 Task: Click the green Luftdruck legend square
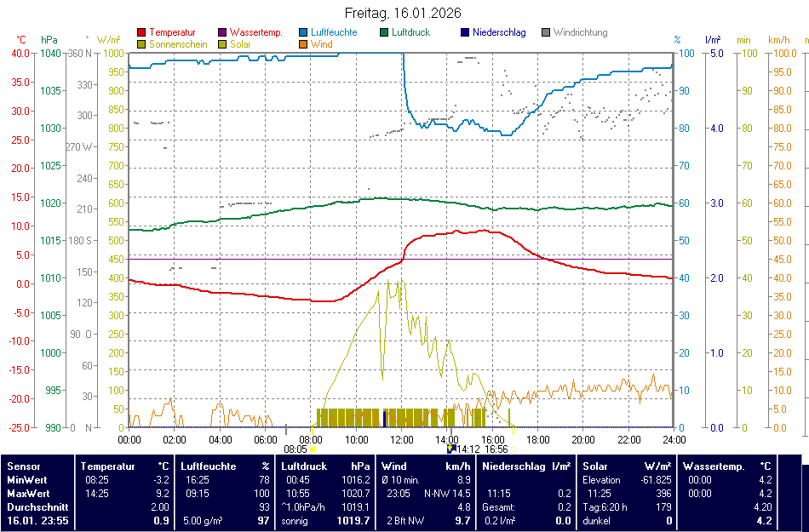384,33
